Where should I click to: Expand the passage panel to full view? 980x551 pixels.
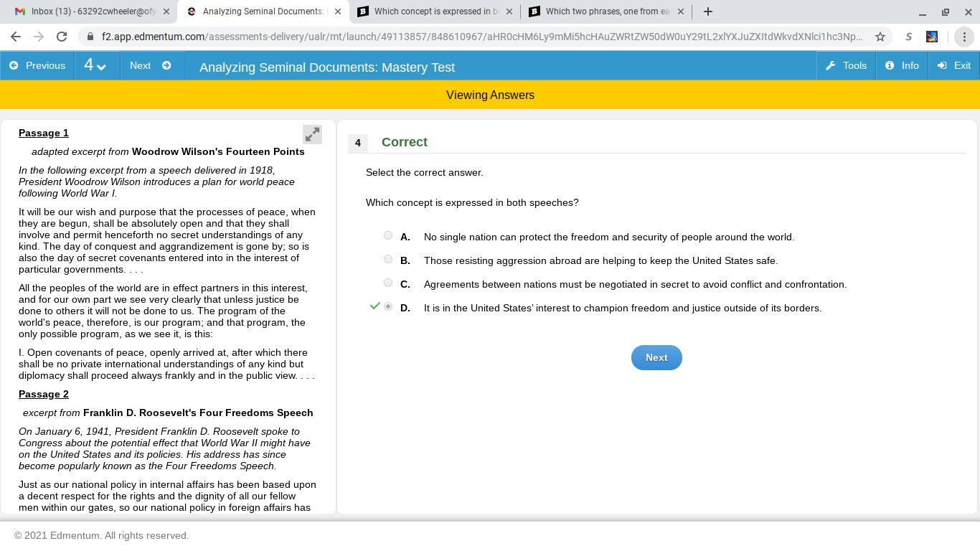point(312,134)
